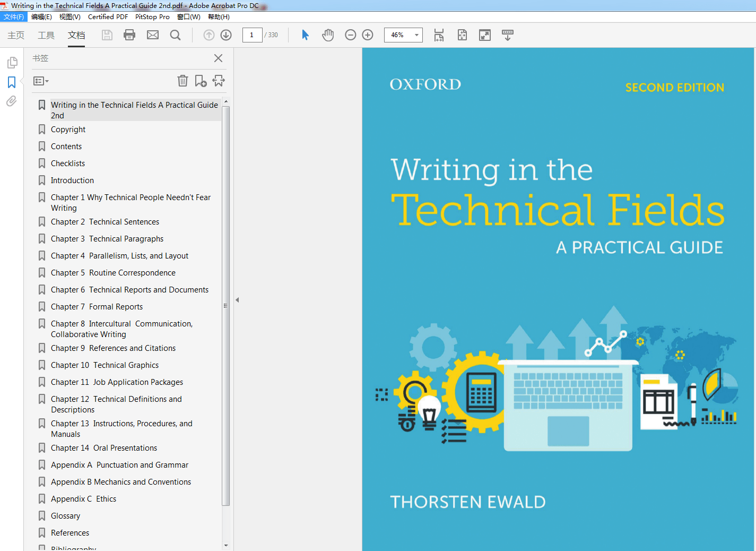Jump to the Glossary bookmark

point(66,515)
